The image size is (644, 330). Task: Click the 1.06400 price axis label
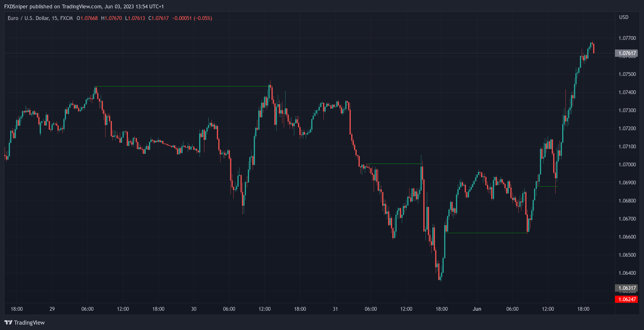click(627, 273)
